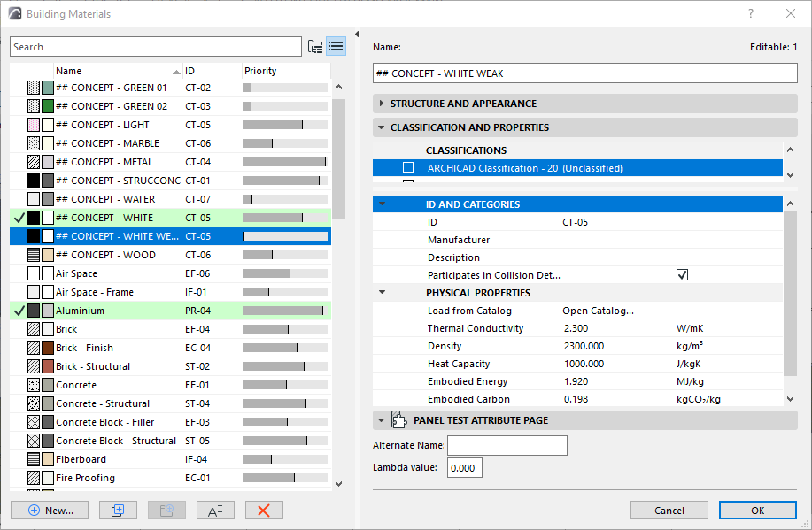
Task: Click cut fill pattern icon of Fire Proofing
Action: click(x=34, y=478)
